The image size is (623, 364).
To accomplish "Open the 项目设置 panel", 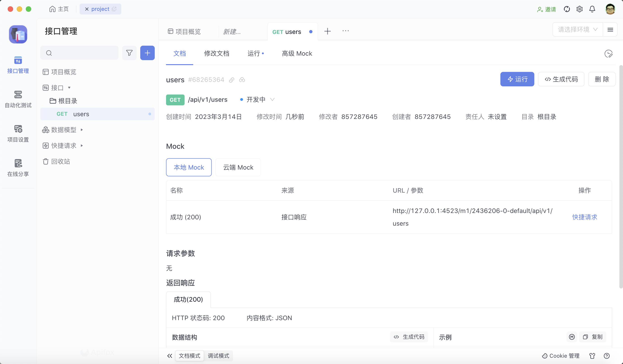I will (x=18, y=133).
